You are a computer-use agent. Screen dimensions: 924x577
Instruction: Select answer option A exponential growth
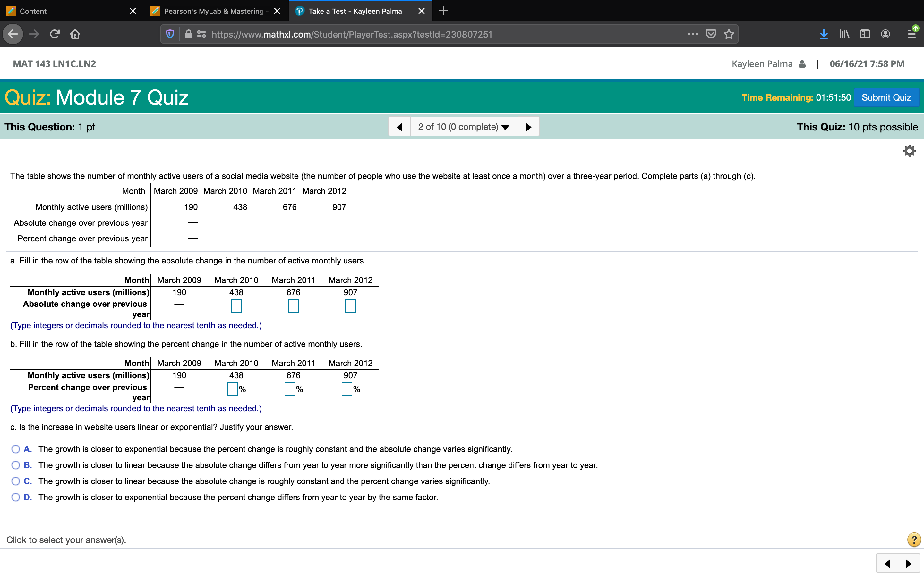[16, 449]
